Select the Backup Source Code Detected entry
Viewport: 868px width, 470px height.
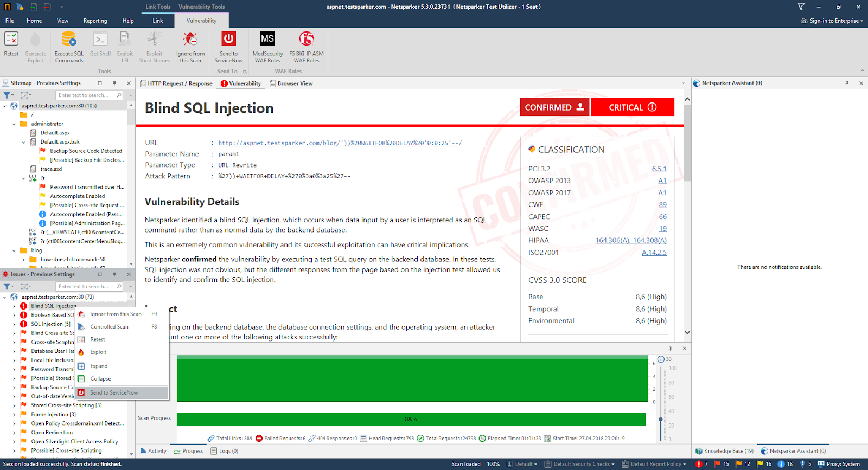pyautogui.click(x=86, y=151)
